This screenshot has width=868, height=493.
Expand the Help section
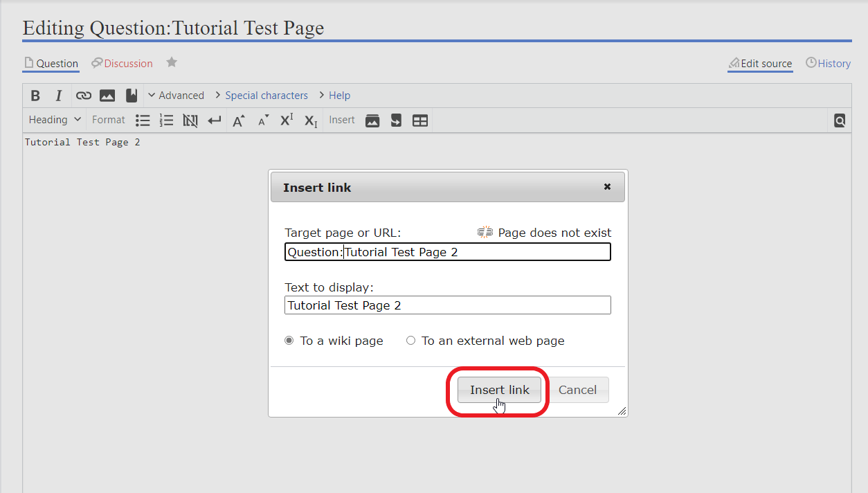tap(334, 96)
